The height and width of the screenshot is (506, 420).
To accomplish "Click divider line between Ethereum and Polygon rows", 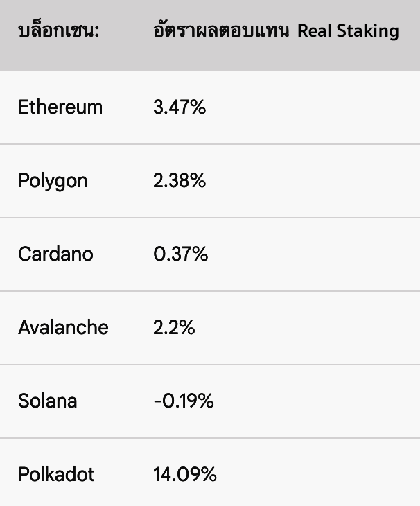I will (210, 144).
